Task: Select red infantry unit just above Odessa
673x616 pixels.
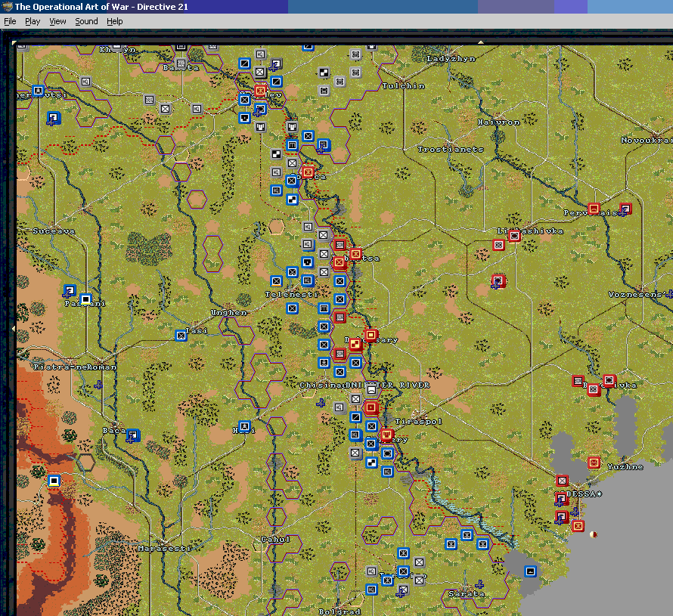Action: (562, 481)
